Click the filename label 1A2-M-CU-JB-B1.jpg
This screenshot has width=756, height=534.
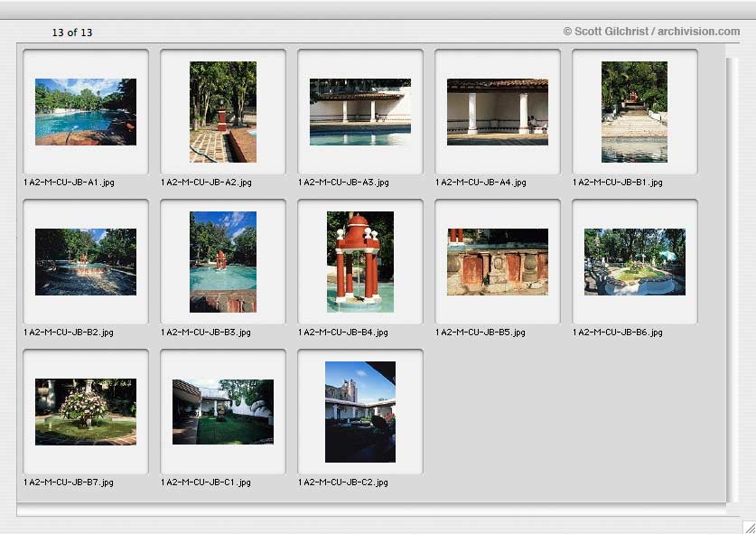coord(618,183)
